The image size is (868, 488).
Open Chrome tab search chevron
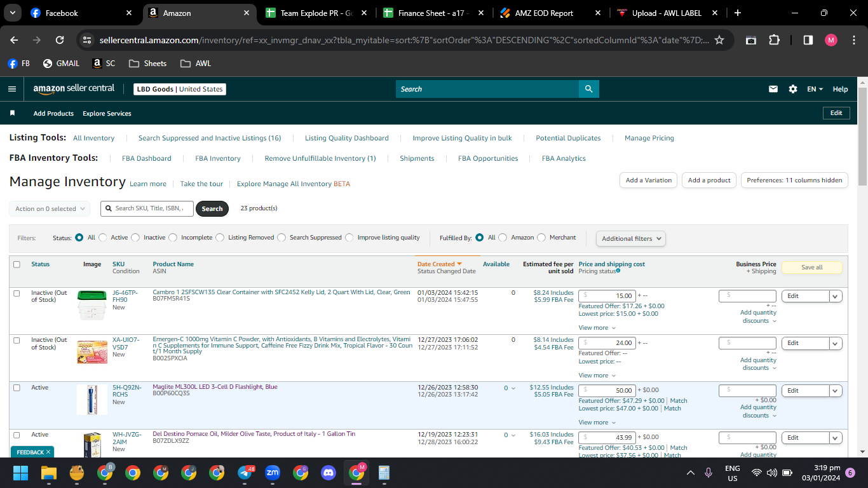click(x=13, y=13)
